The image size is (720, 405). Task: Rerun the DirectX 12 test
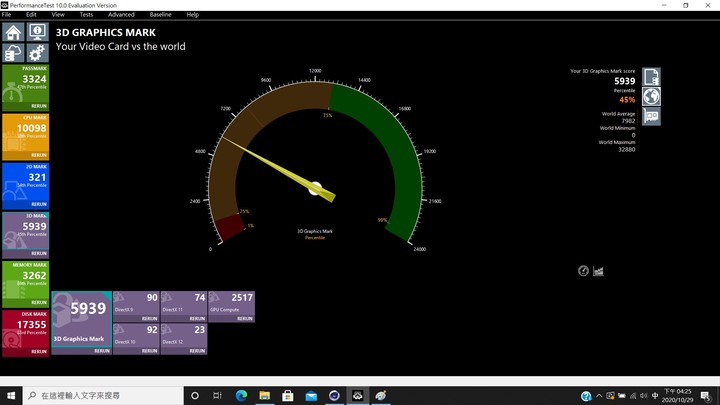[x=197, y=351]
